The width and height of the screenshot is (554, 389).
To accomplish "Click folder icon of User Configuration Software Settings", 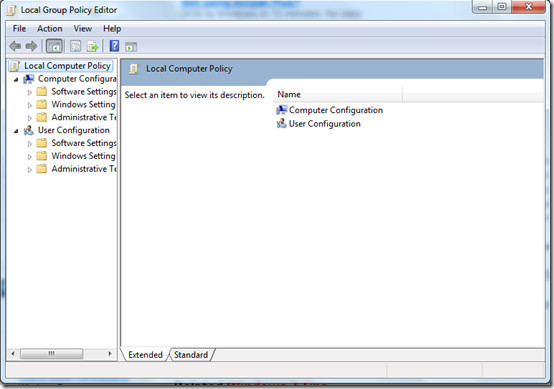I will pyautogui.click(x=42, y=143).
